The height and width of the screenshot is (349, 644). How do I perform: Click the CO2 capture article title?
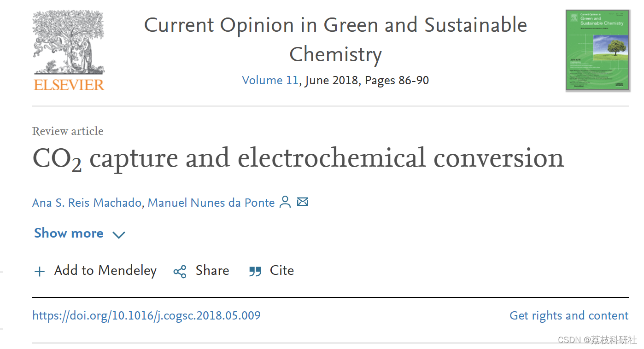click(x=298, y=158)
